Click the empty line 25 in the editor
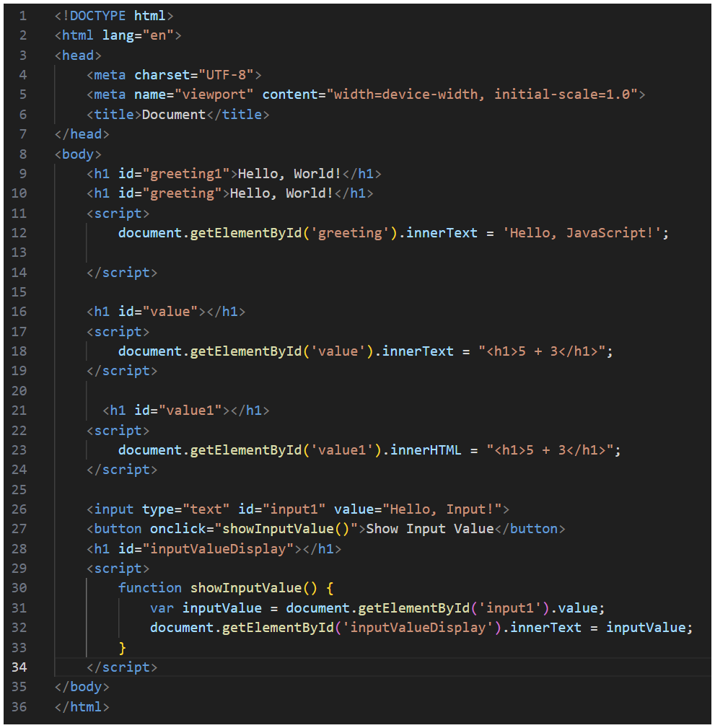715x728 pixels. pos(289,489)
